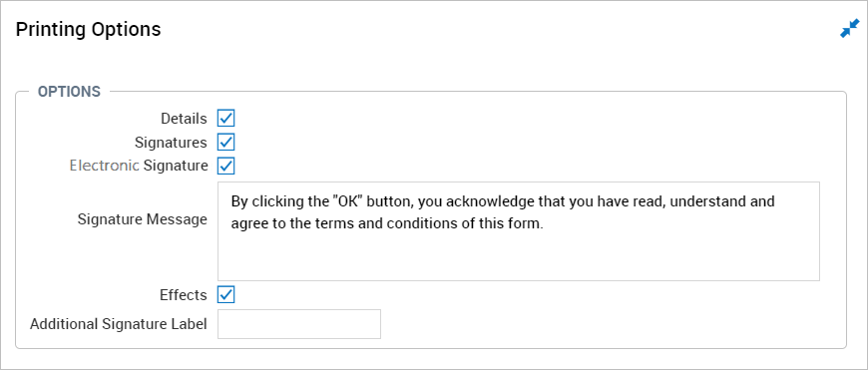Click the Additional Signature Label caption
Viewport: 868px width, 370px height.
pos(119,324)
